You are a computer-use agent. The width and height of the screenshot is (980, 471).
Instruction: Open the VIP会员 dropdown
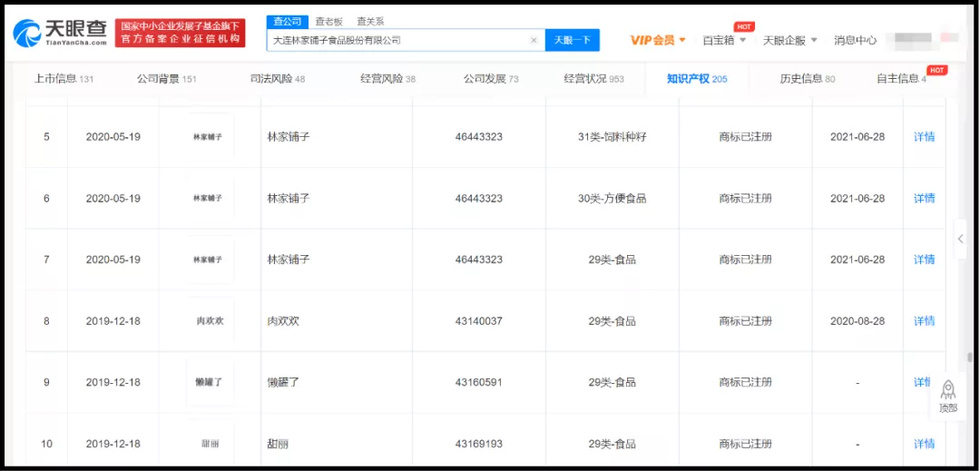click(x=658, y=40)
